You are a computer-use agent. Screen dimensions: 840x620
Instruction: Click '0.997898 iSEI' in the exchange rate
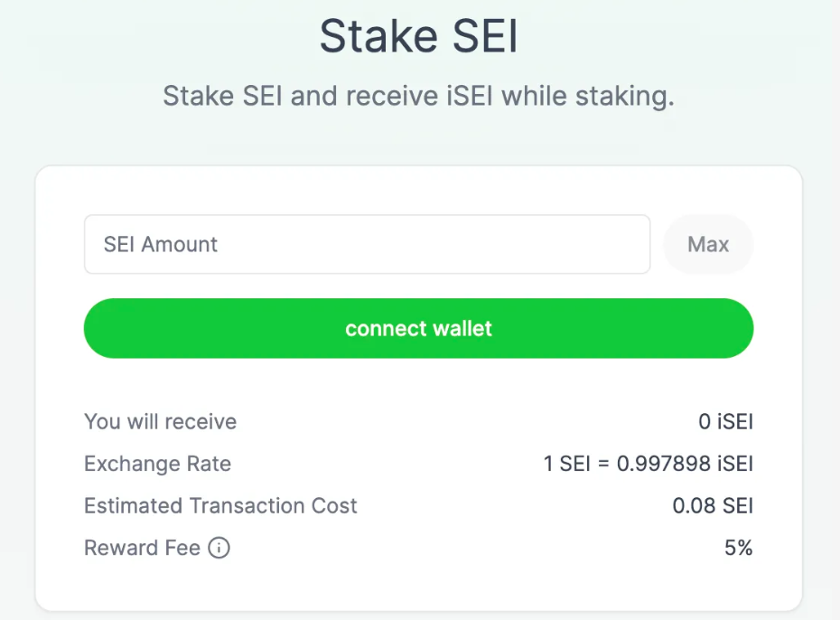[685, 464]
